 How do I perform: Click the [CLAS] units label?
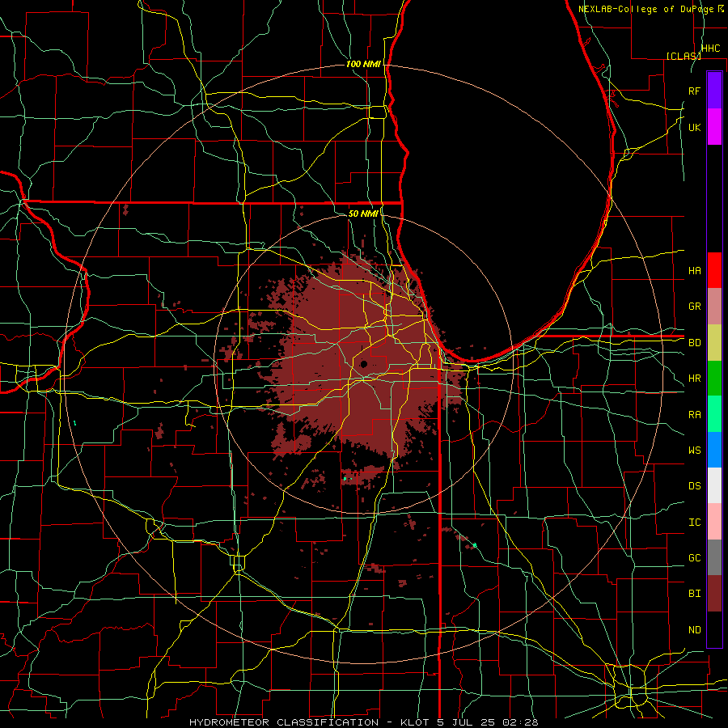(684, 56)
